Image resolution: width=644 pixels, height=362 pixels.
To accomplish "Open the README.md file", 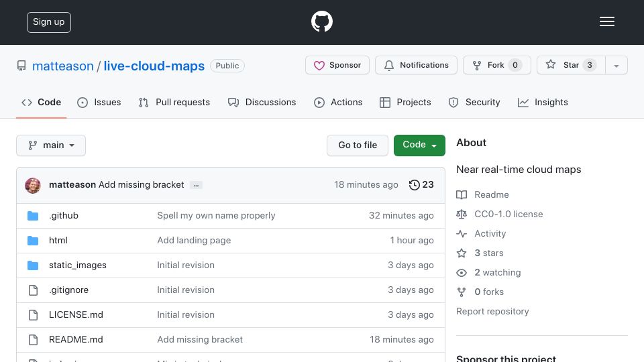I will (x=76, y=339).
